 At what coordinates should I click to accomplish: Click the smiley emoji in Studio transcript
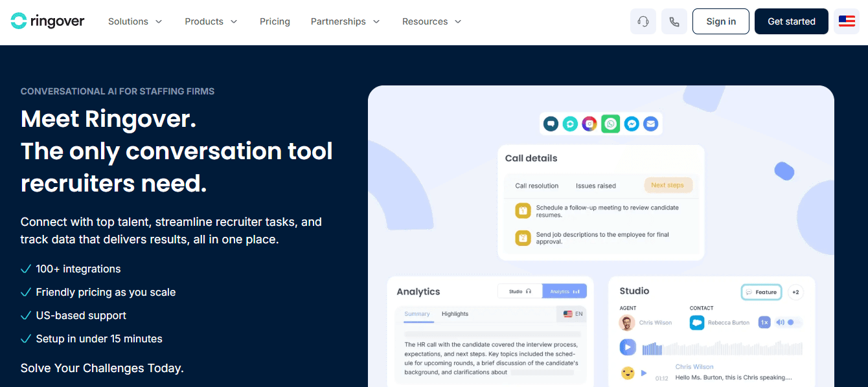click(x=627, y=373)
